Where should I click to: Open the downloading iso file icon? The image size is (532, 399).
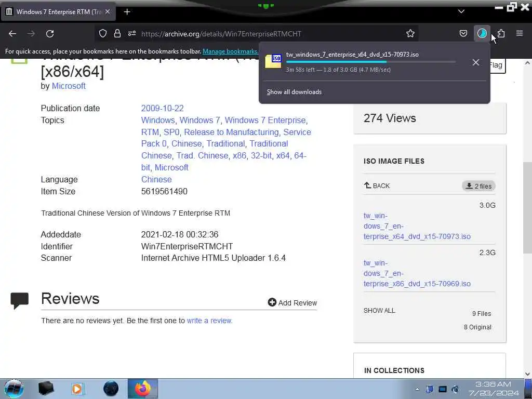coord(273,61)
